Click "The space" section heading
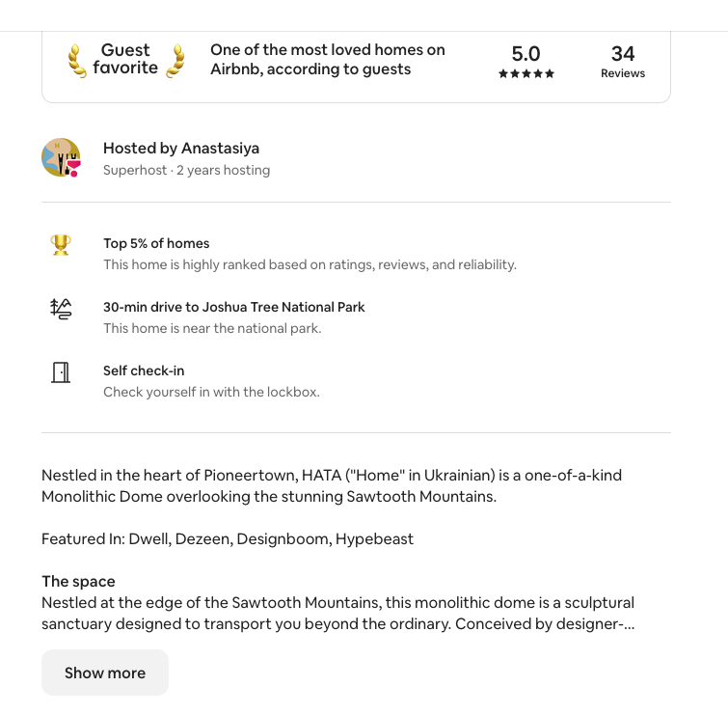728x714 pixels. click(78, 582)
